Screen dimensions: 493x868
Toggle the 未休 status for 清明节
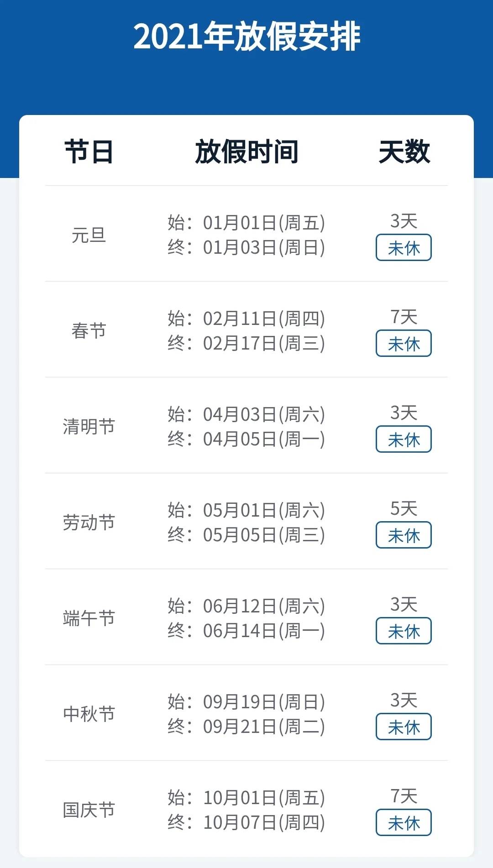[404, 439]
